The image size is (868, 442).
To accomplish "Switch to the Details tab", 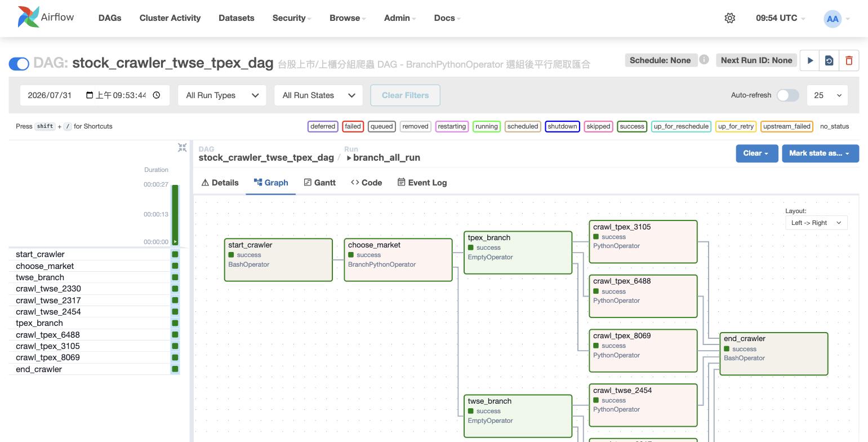I will [x=220, y=183].
